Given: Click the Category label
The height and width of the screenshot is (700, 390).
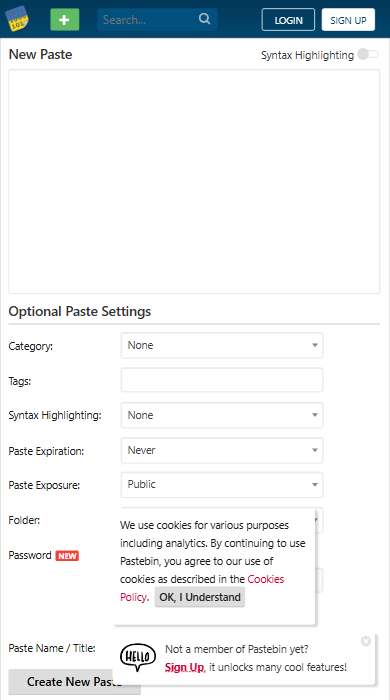Looking at the screenshot, I should [30, 346].
